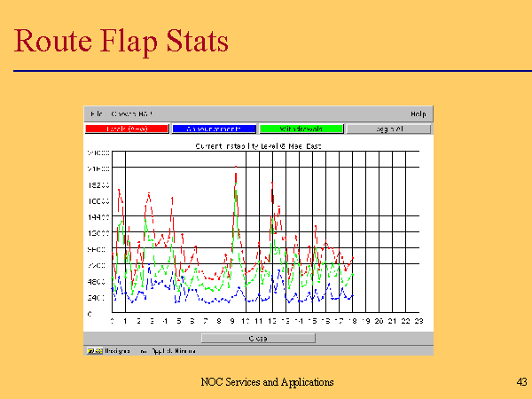Screen dimensions: 532x399
Task: Click hour 12 on the x-axis
Action: 271,321
